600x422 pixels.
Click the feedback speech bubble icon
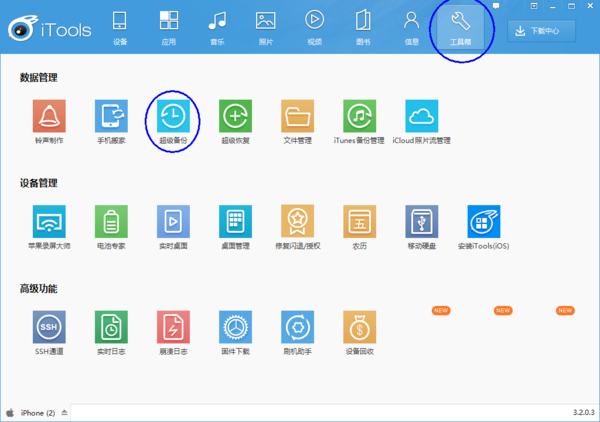click(496, 6)
